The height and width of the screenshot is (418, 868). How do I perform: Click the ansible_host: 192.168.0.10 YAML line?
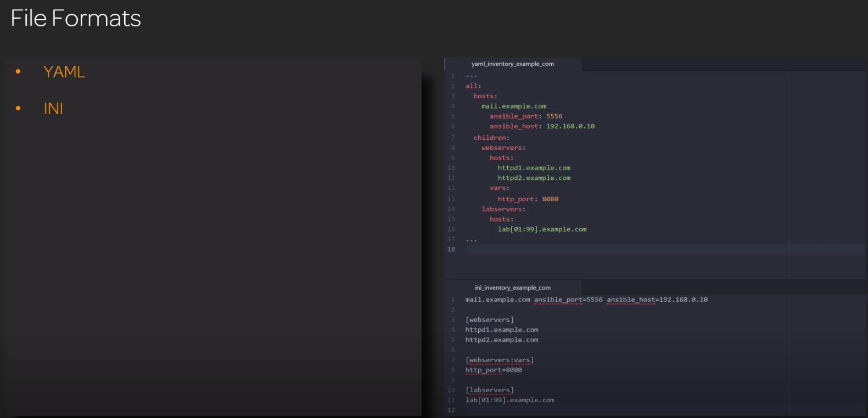pos(541,127)
